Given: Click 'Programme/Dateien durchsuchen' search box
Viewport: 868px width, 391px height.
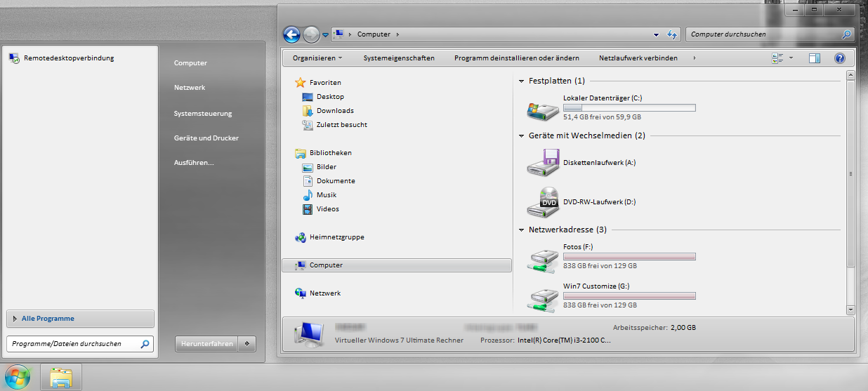Looking at the screenshot, I should tap(79, 344).
